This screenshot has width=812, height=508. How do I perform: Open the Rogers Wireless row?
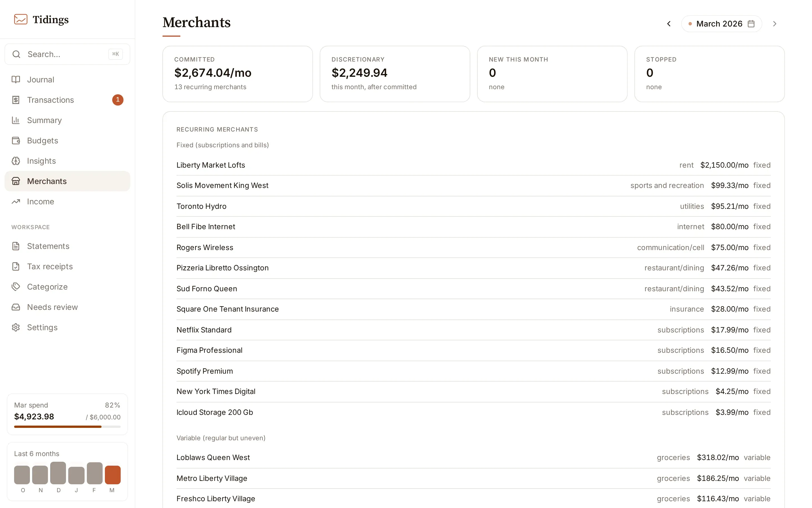pos(473,248)
